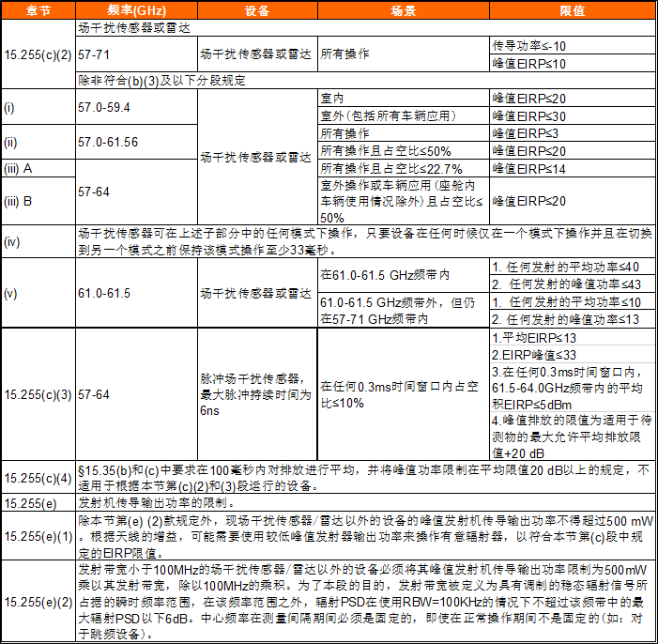Select the 15.255(e)(2) section cell
This screenshot has width=658, height=644.
click(38, 602)
